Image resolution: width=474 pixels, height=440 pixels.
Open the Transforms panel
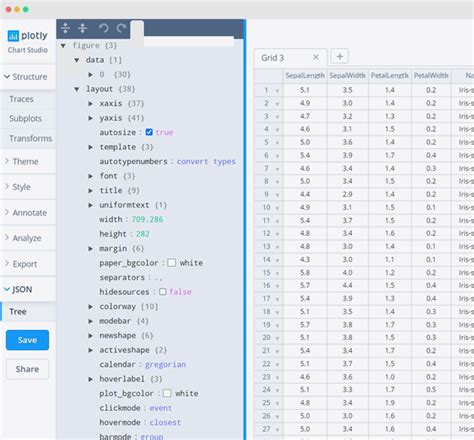click(28, 138)
